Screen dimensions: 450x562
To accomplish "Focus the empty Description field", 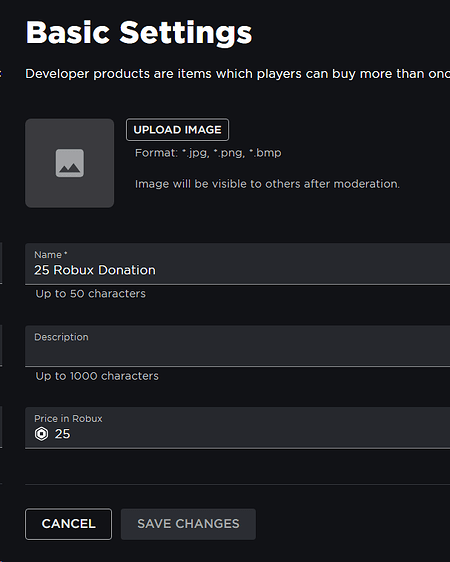I will (238, 346).
